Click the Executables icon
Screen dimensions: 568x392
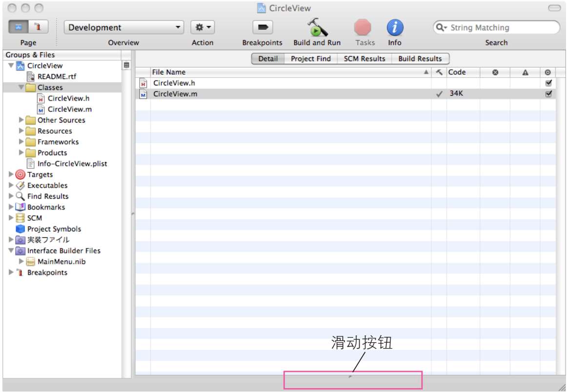[x=20, y=185]
